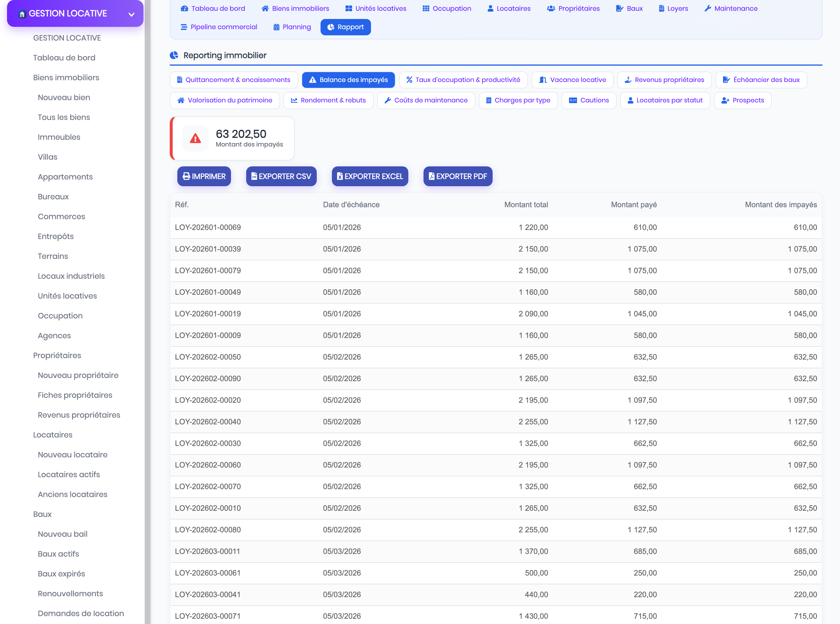Open Valorisation du patrimoine report
The width and height of the screenshot is (840, 624).
(x=225, y=100)
